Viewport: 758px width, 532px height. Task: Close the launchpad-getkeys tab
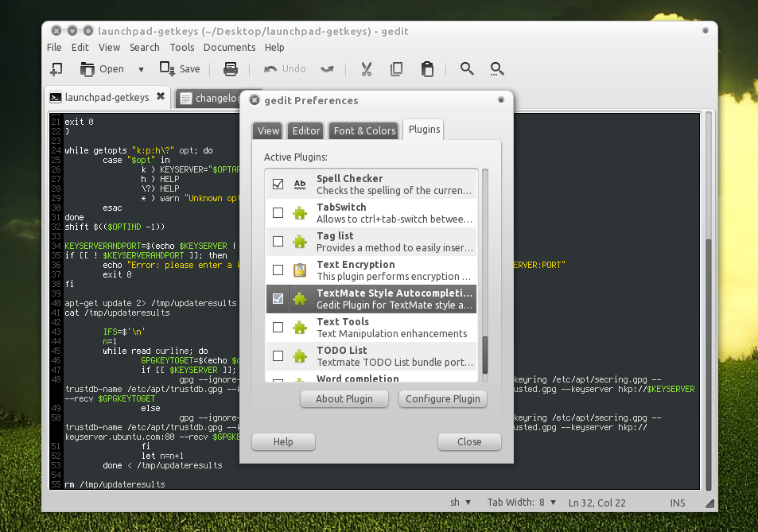(x=161, y=96)
